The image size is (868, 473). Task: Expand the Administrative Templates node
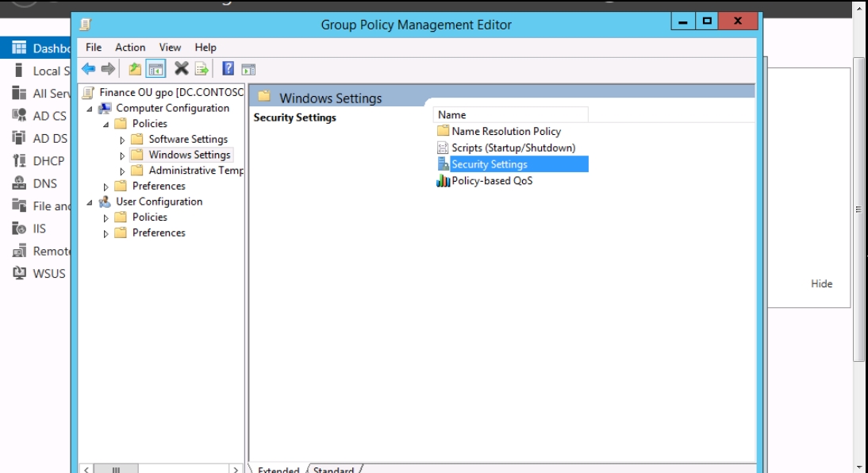click(122, 171)
